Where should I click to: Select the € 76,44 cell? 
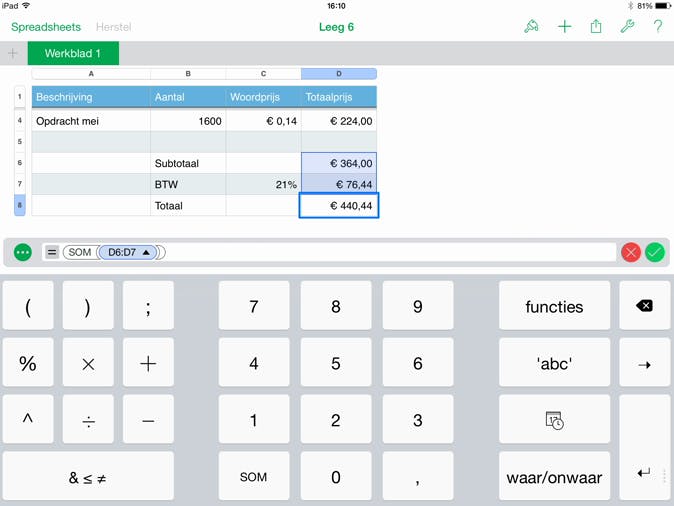[x=339, y=184]
